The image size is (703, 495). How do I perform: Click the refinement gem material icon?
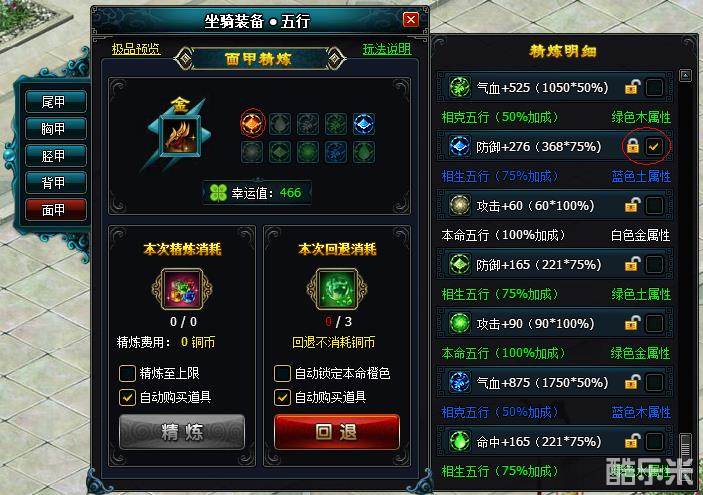click(182, 289)
